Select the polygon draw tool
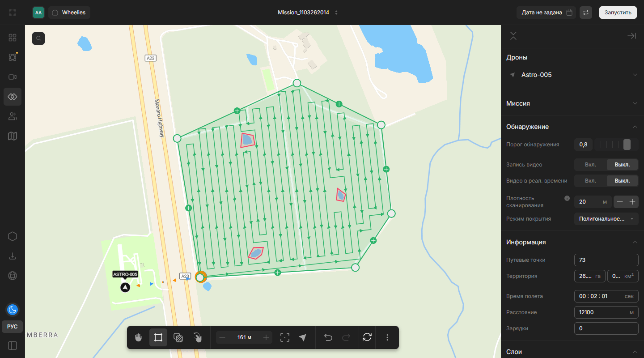 (158, 337)
